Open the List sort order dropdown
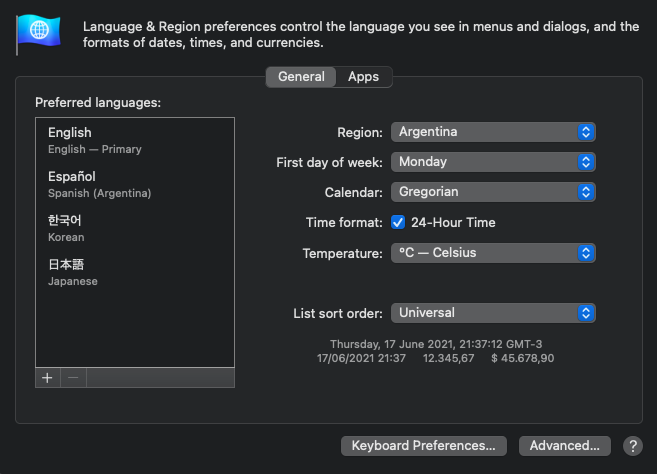Screen dimensions: 657x474 tap(493, 313)
